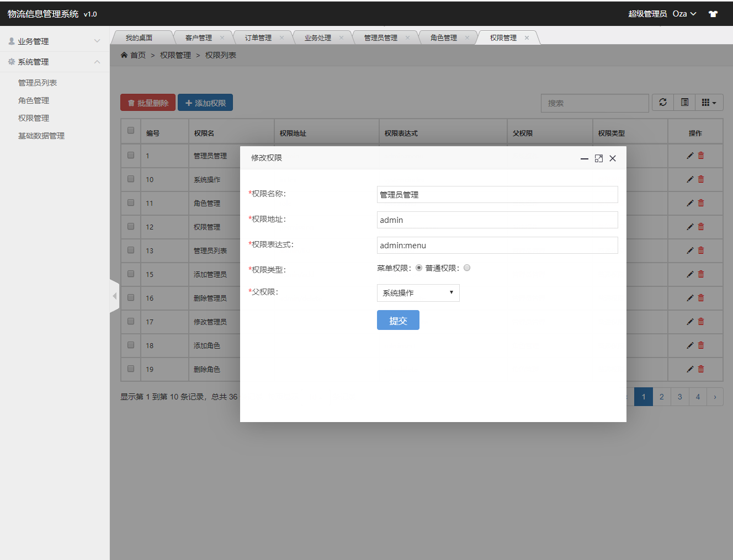Viewport: 733px width, 560px height.
Task: Open the theme skin (t-shirt) icon in header
Action: point(713,13)
